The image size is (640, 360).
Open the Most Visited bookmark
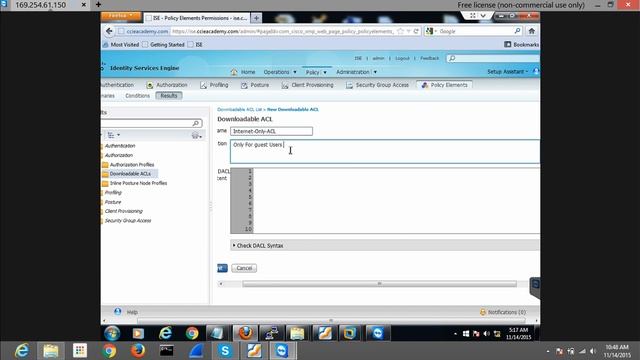(121, 44)
